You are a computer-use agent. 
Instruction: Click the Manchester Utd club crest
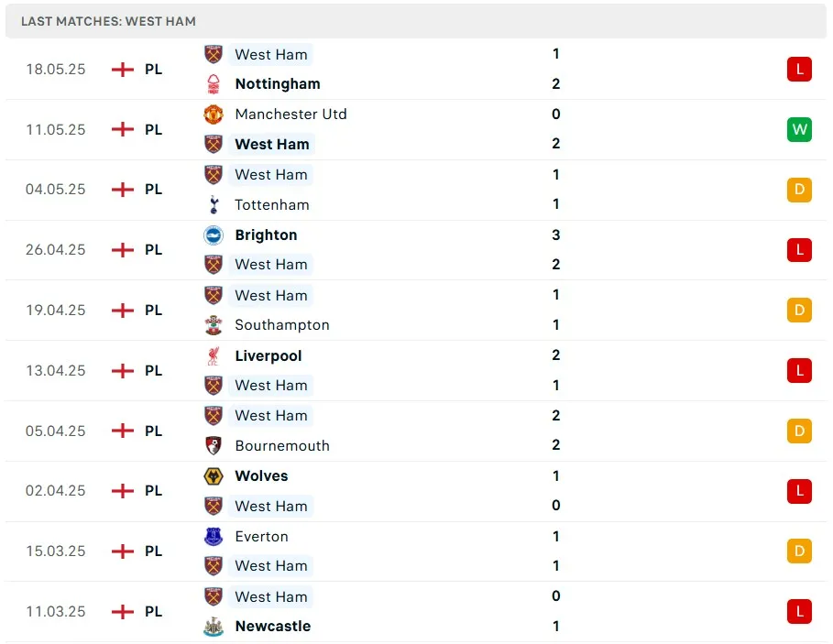[x=214, y=115]
